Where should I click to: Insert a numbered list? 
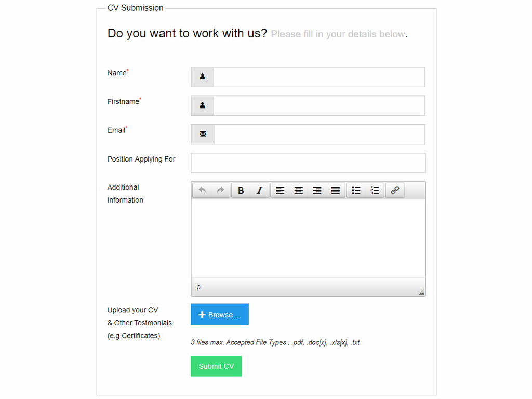375,191
